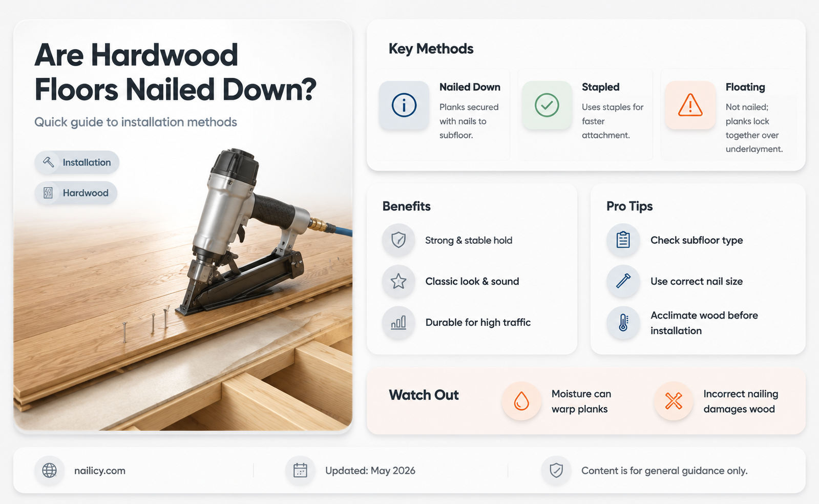Click the star icon next to Classic look & sound

[398, 281]
